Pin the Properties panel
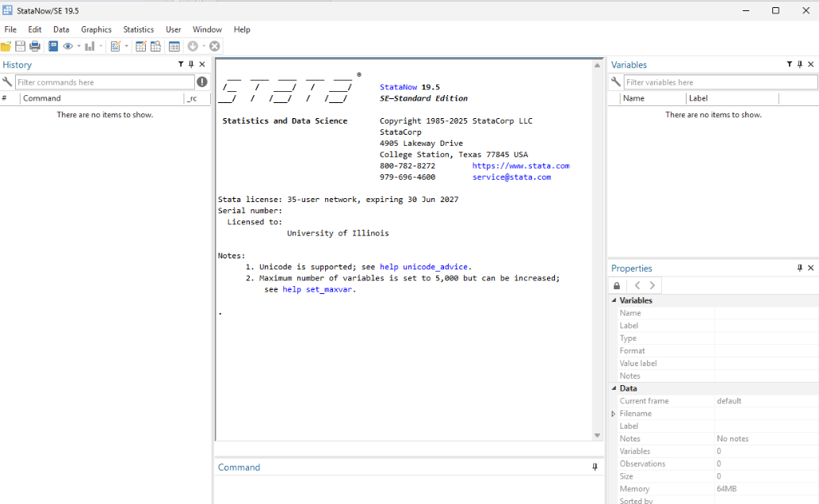 tap(800, 268)
